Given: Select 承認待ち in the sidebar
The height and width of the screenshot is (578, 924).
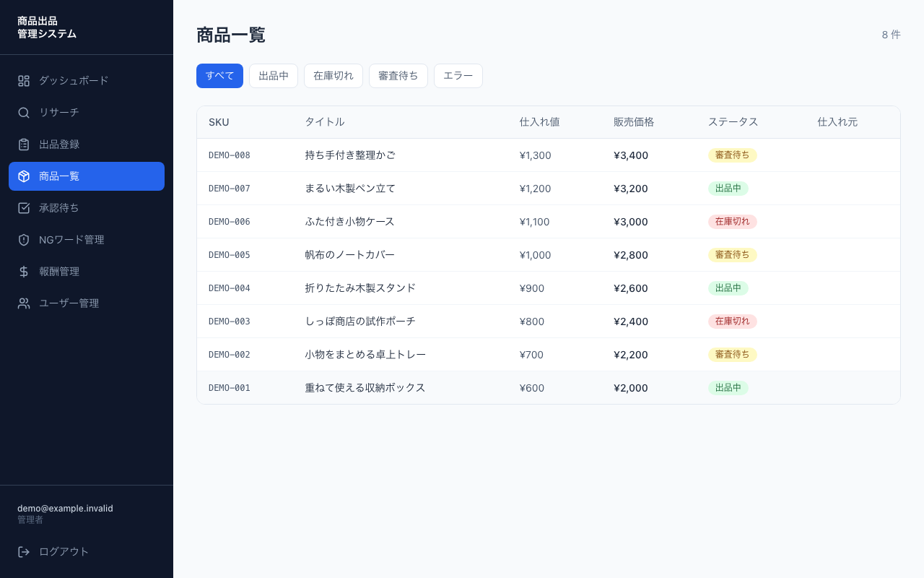Looking at the screenshot, I should tap(87, 208).
